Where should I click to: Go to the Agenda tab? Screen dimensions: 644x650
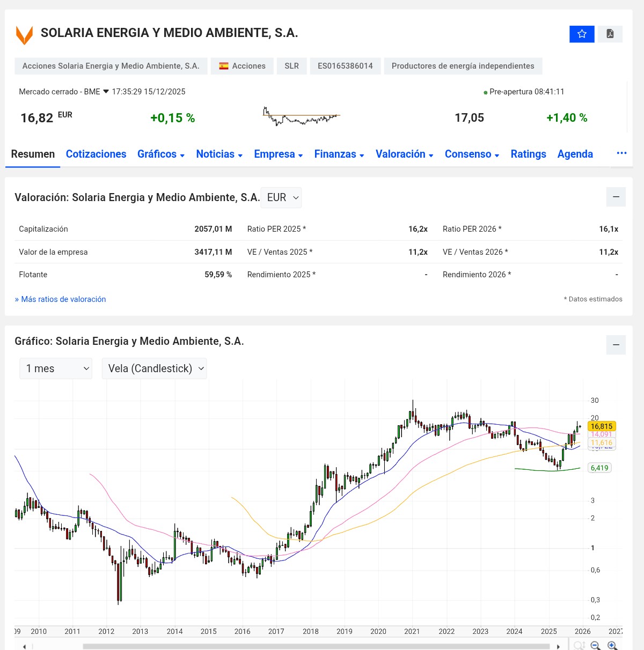(575, 154)
